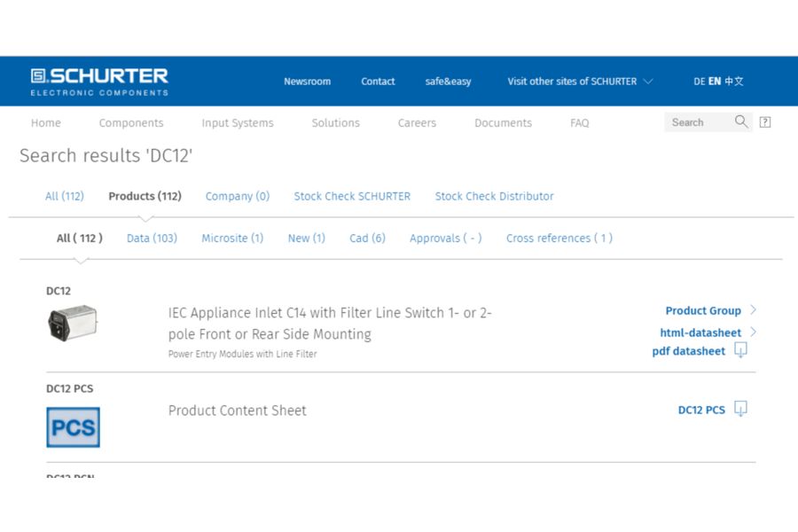Select the All (112) top tab
The height and width of the screenshot is (532, 798).
tap(65, 196)
